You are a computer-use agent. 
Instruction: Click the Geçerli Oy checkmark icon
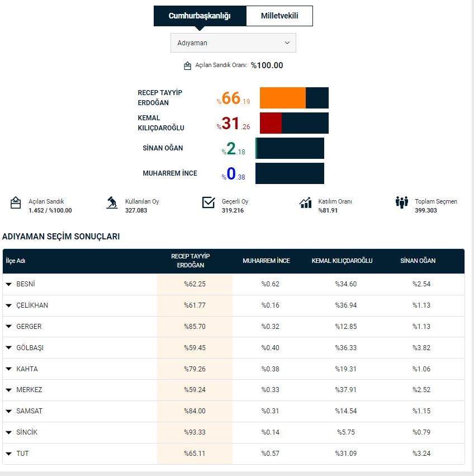(x=208, y=202)
